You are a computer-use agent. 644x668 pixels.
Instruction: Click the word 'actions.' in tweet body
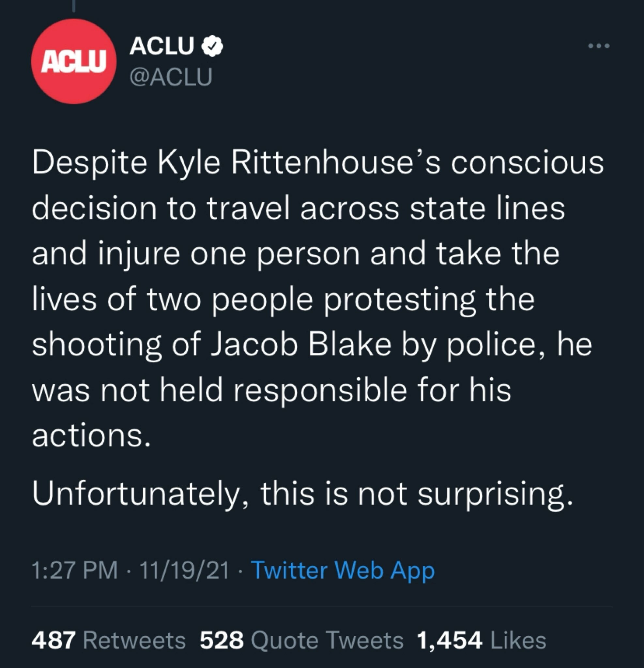[x=91, y=436]
